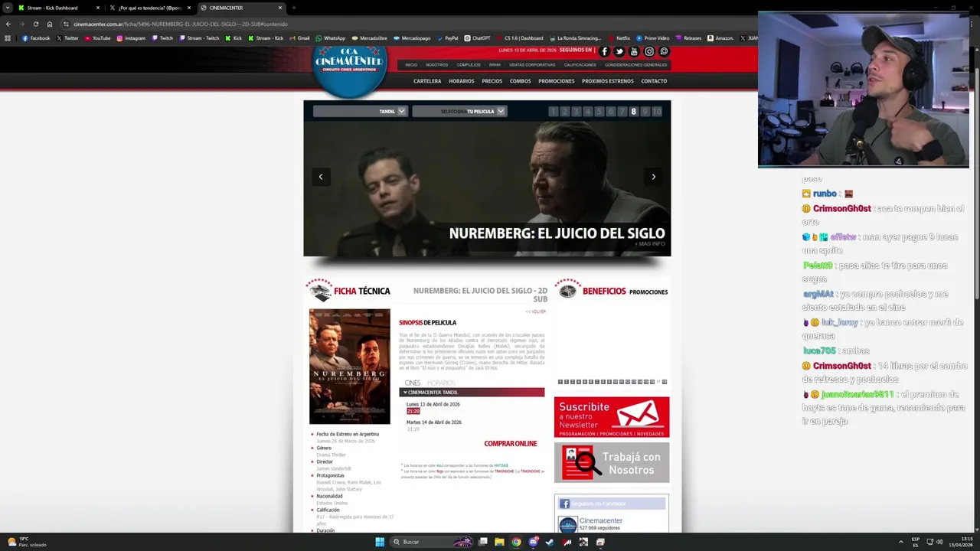Open the WhatsApp bookmark
The width and height of the screenshot is (980, 551).
331,38
